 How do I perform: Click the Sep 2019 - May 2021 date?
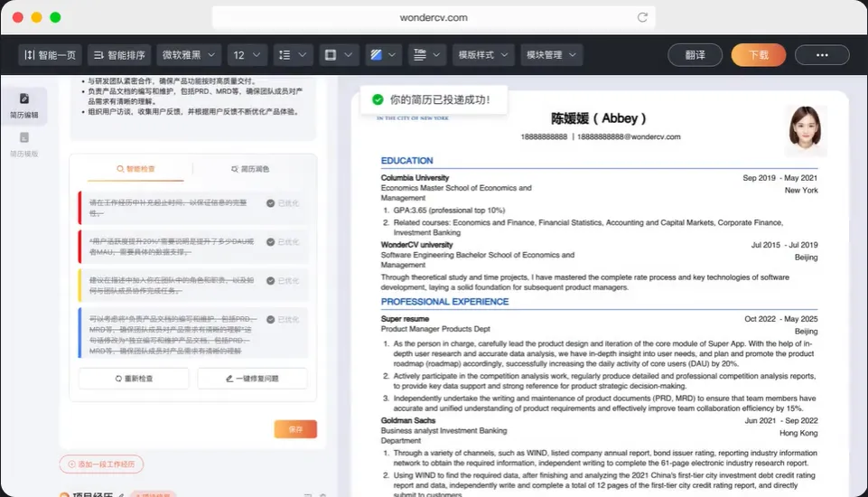pos(780,178)
